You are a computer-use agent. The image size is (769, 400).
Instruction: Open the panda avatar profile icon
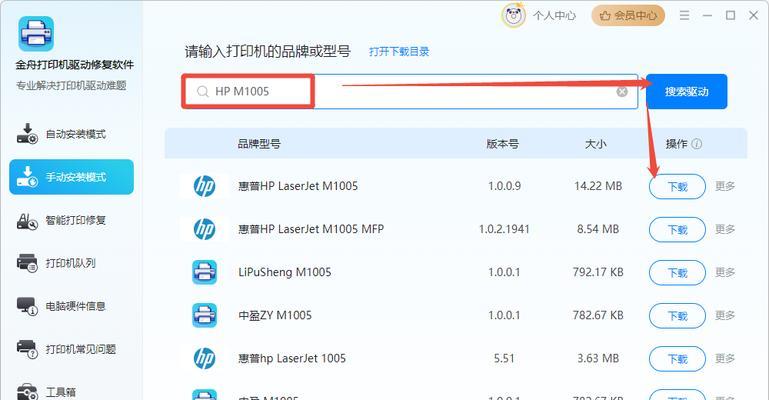coord(513,16)
